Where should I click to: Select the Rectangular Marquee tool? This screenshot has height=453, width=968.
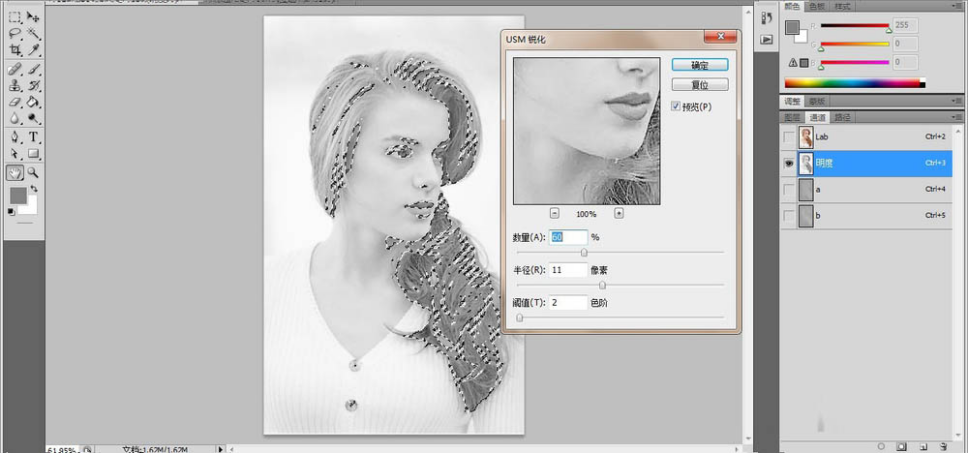[x=15, y=17]
